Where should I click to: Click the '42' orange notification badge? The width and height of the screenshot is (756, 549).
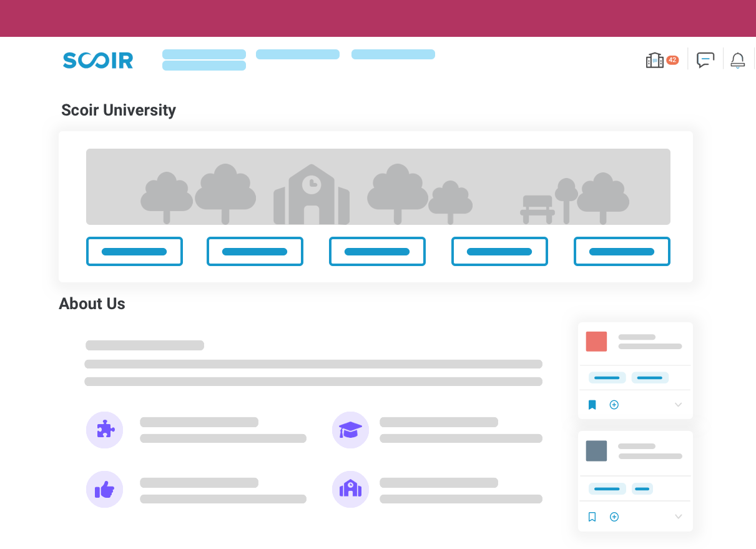672,61
